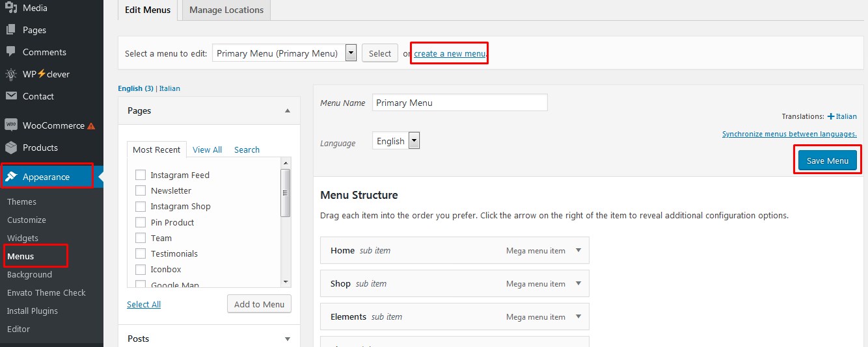Open Contact via the envelope icon
Screen dimensions: 868x347
[x=11, y=96]
